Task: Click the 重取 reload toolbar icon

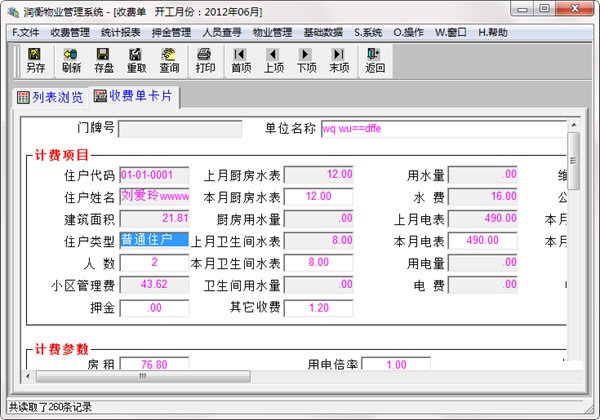Action: point(137,61)
